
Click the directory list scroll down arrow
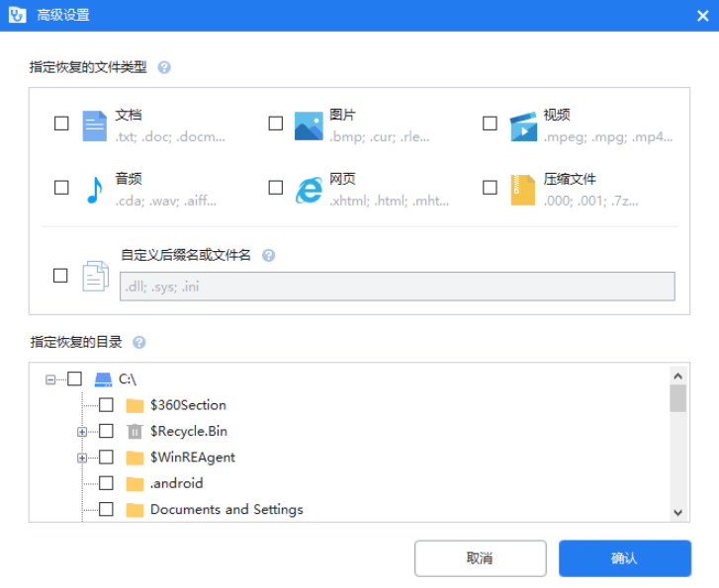[x=677, y=512]
